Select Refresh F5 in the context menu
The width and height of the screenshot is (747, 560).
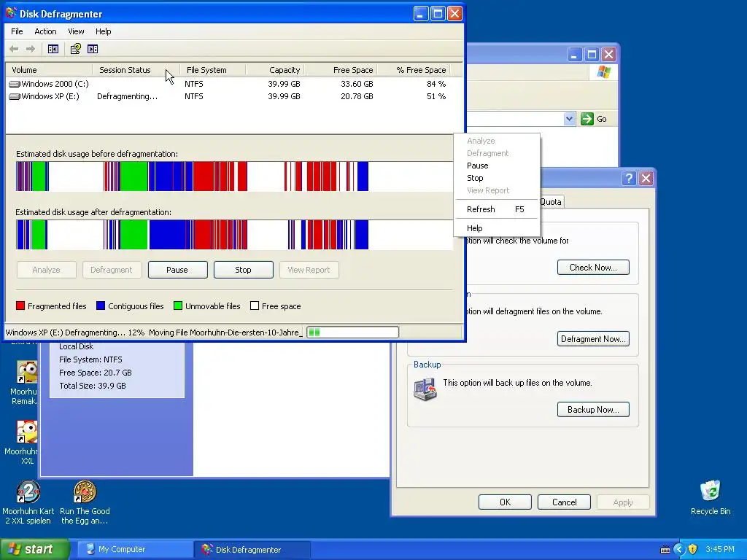coord(496,209)
